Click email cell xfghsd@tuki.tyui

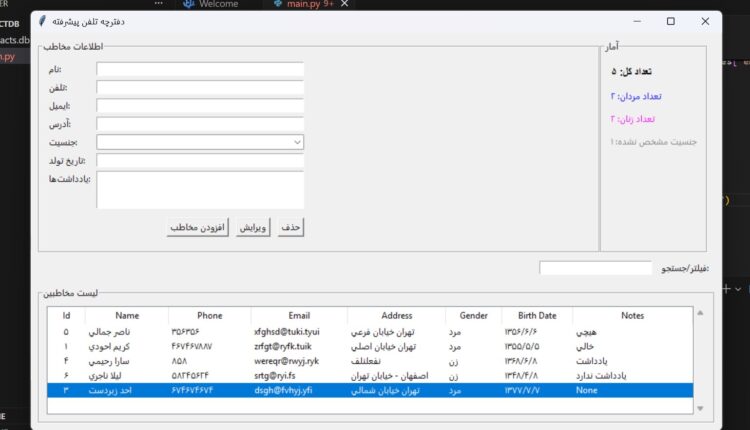coord(287,332)
